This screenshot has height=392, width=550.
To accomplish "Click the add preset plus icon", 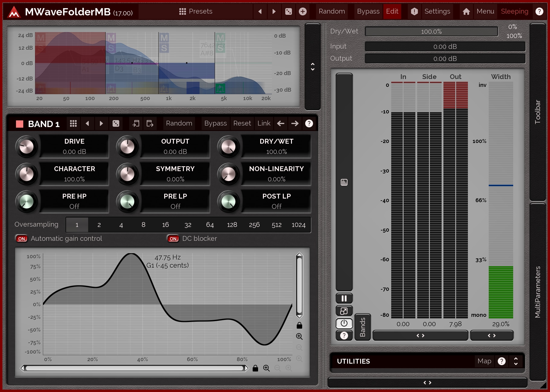I will [x=302, y=11].
